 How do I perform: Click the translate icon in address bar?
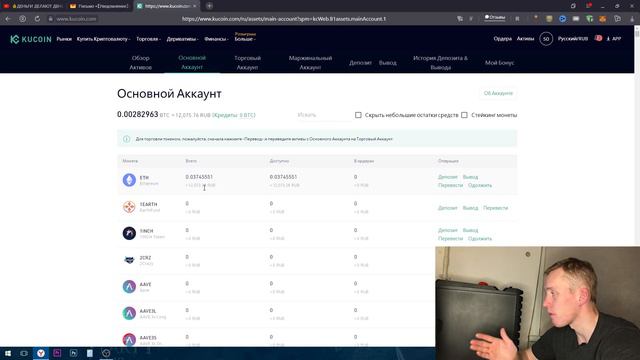460,19
